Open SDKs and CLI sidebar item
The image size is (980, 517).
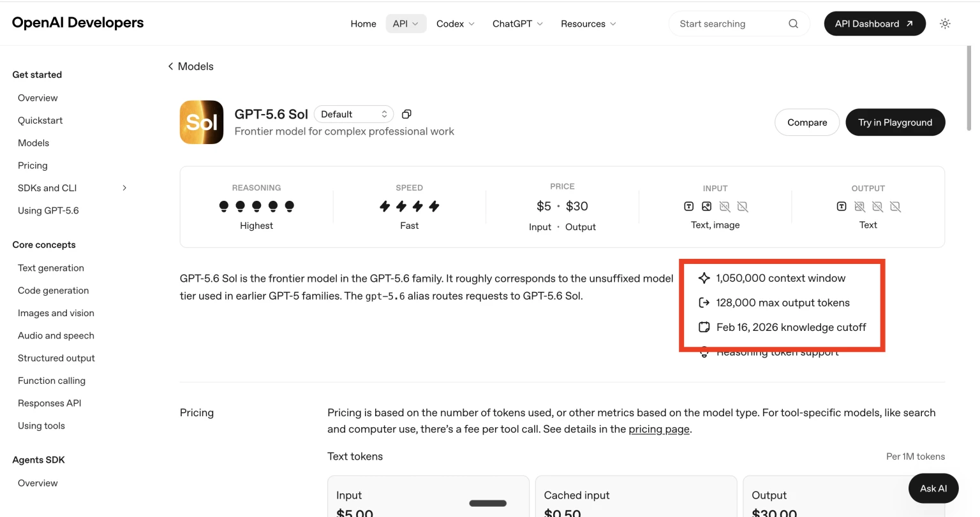pos(47,188)
